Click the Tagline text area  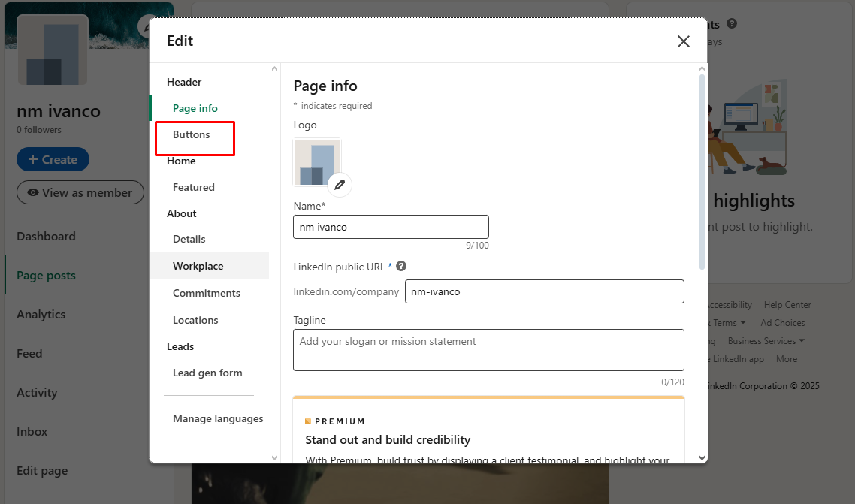coord(488,350)
